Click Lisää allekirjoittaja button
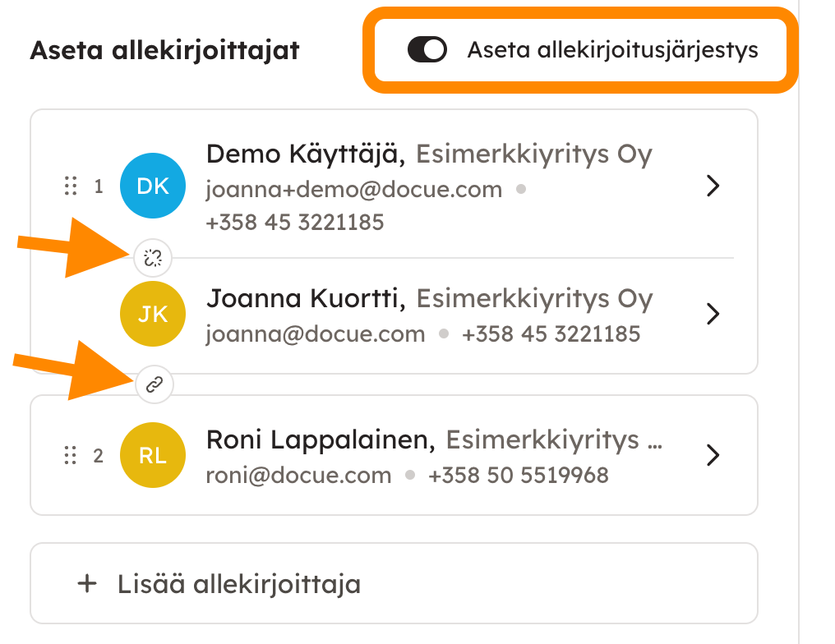 [x=238, y=584]
